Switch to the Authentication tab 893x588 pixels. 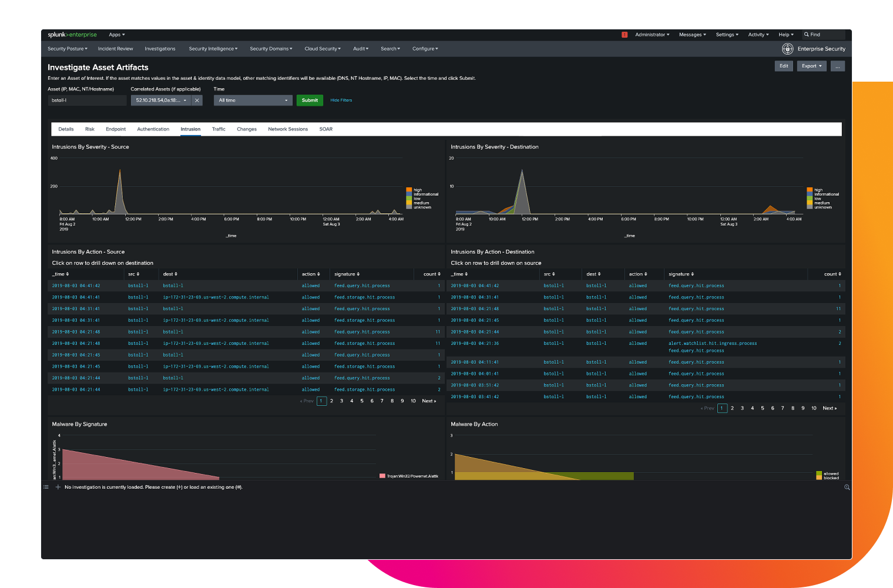[153, 129]
